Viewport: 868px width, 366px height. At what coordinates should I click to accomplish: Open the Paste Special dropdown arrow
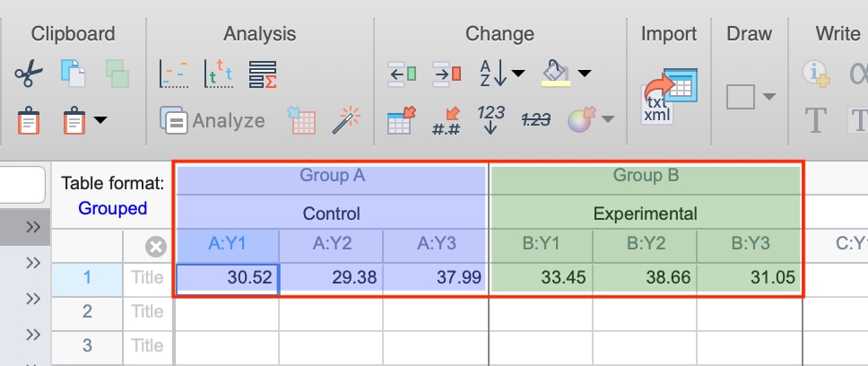pyautogui.click(x=100, y=119)
